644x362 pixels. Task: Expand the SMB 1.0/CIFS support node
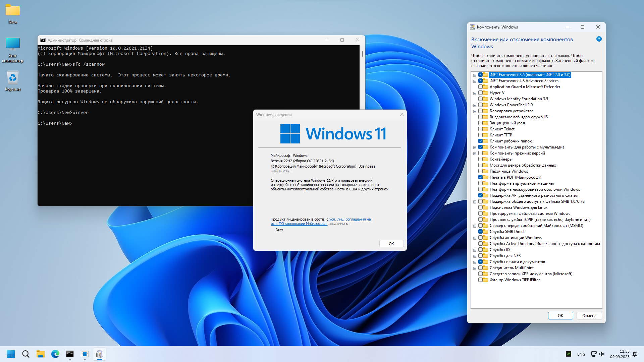point(475,202)
